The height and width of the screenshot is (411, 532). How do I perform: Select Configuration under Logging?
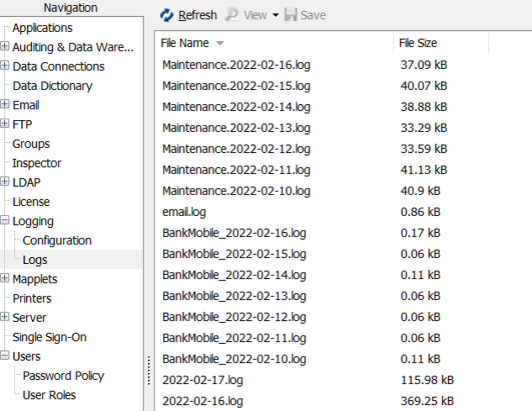pos(57,240)
